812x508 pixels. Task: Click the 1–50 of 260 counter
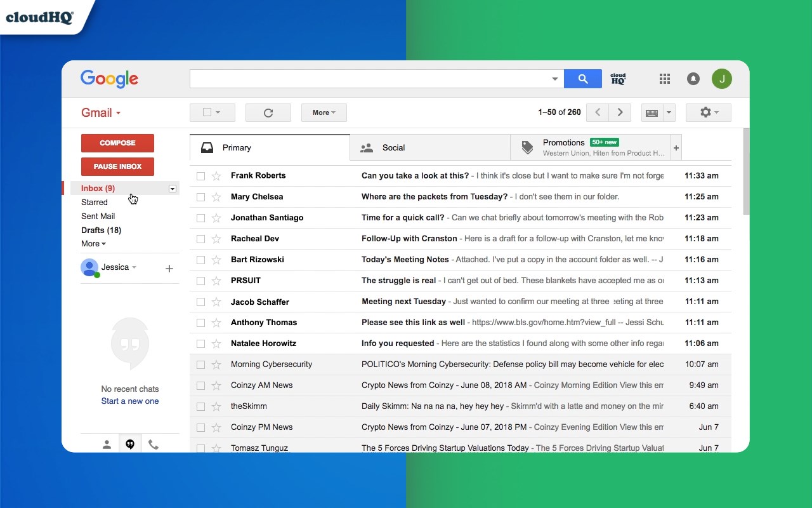pyautogui.click(x=560, y=112)
